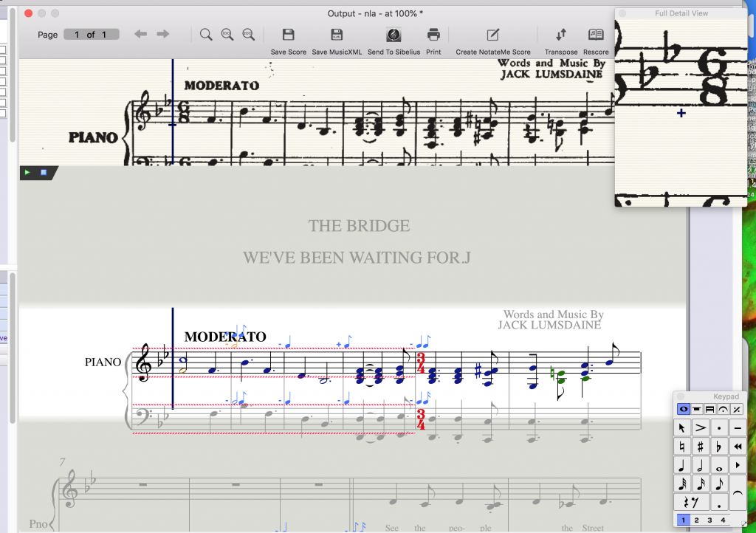Click the green play button above score
Image resolution: width=756 pixels, height=533 pixels.
click(27, 172)
